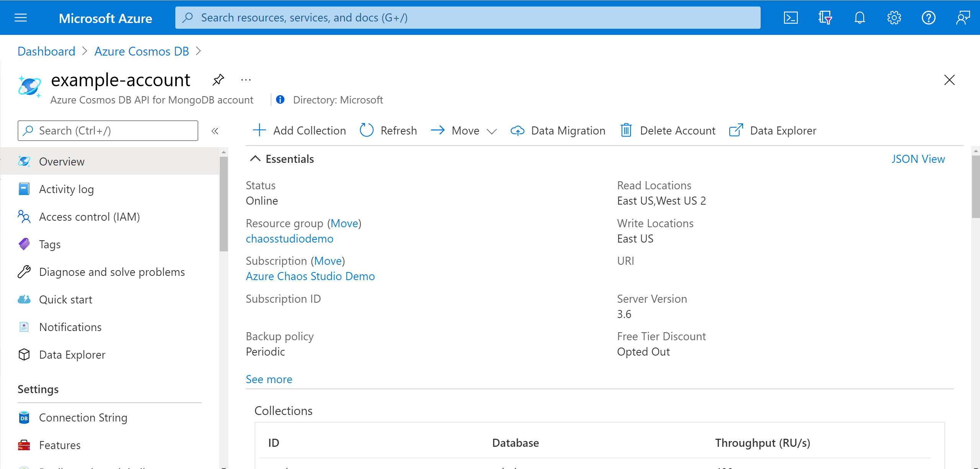This screenshot has height=469, width=980.
Task: Select the Access Control IAM menu item
Action: coord(90,216)
